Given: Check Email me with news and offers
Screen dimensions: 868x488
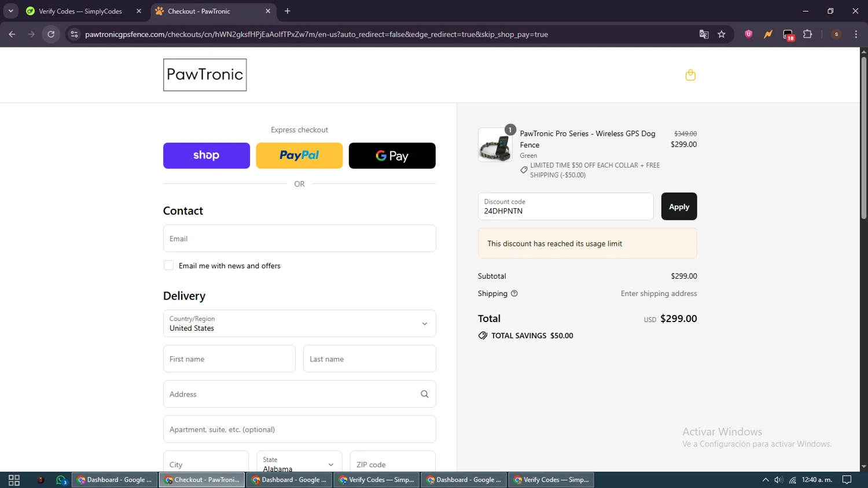Looking at the screenshot, I should tap(168, 265).
